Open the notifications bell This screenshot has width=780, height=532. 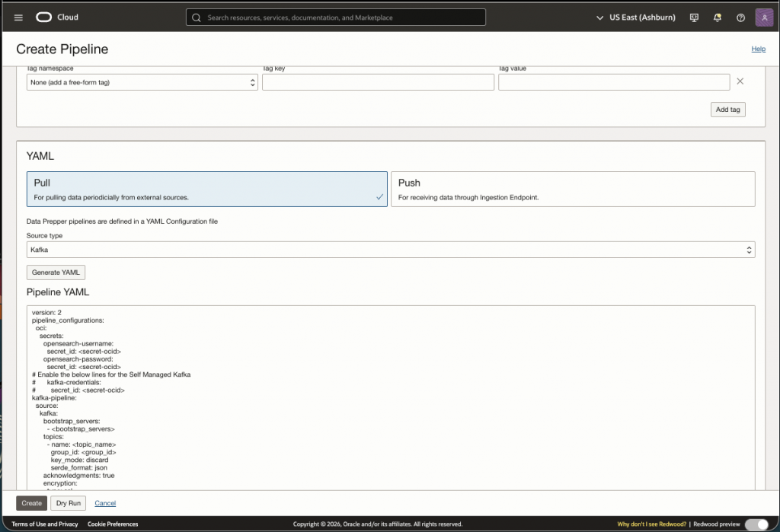(717, 18)
